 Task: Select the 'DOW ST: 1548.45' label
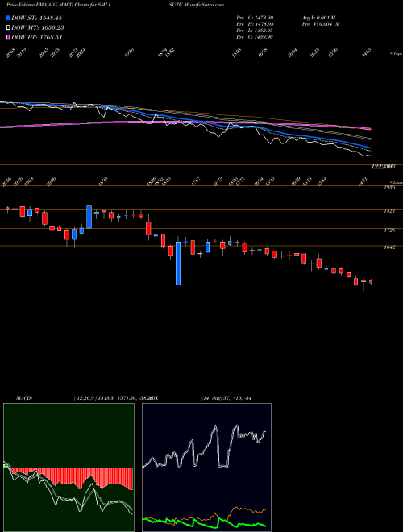(x=36, y=18)
